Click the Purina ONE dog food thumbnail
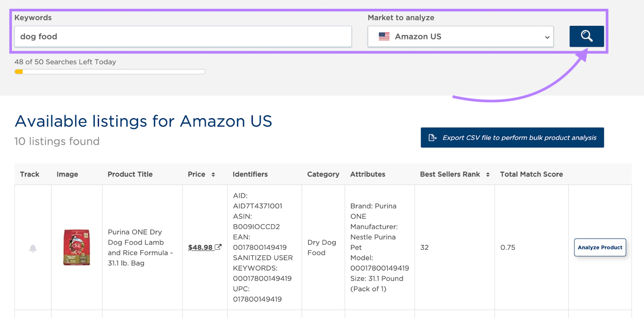The image size is (644, 318). 76,247
